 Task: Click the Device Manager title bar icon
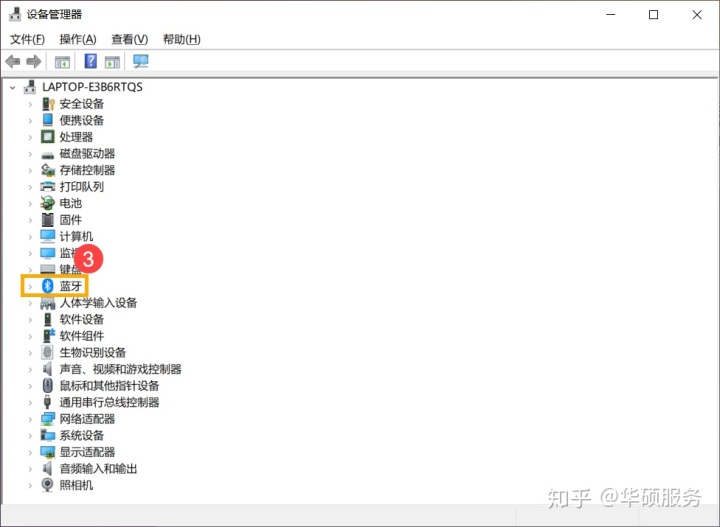(x=15, y=14)
